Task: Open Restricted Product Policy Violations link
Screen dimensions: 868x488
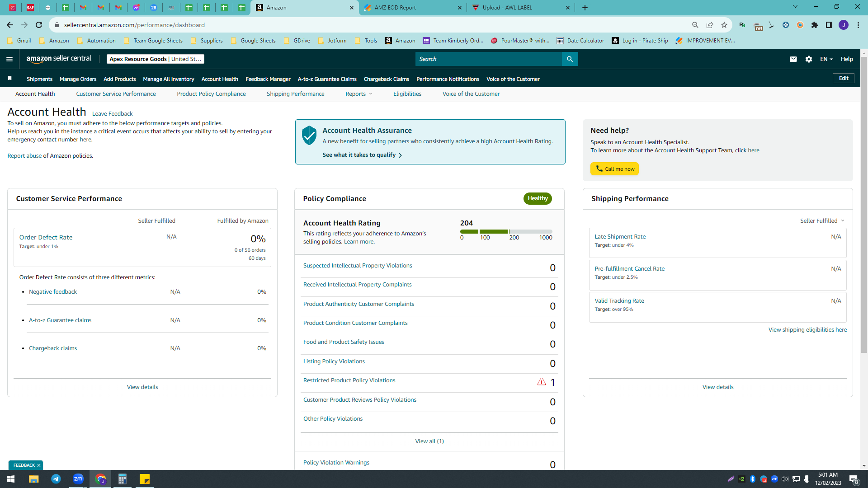Action: 349,380
